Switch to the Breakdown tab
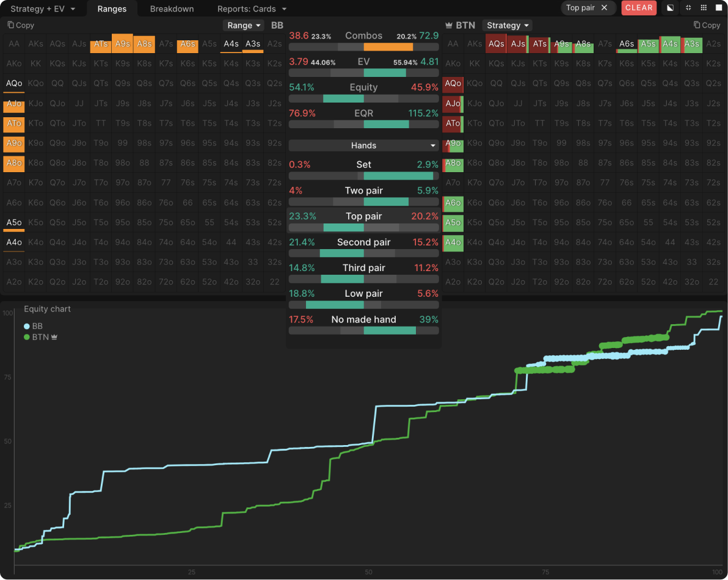The image size is (728, 580). tap(172, 9)
